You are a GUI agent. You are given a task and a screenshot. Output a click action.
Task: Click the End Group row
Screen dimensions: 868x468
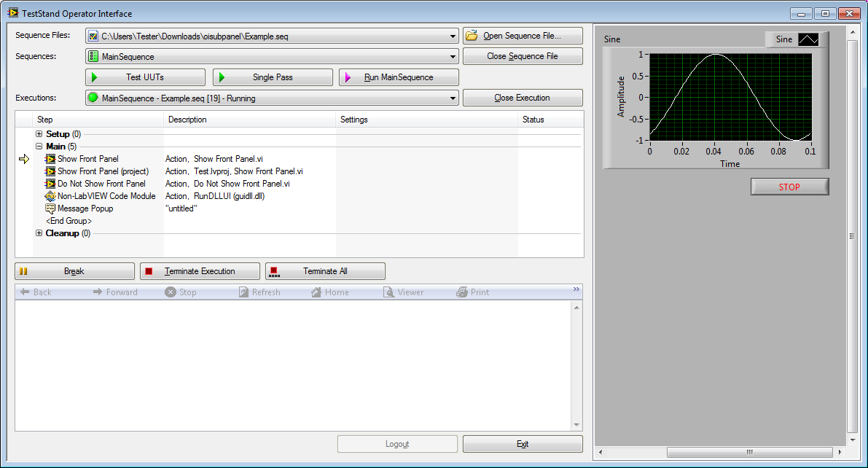coord(69,220)
